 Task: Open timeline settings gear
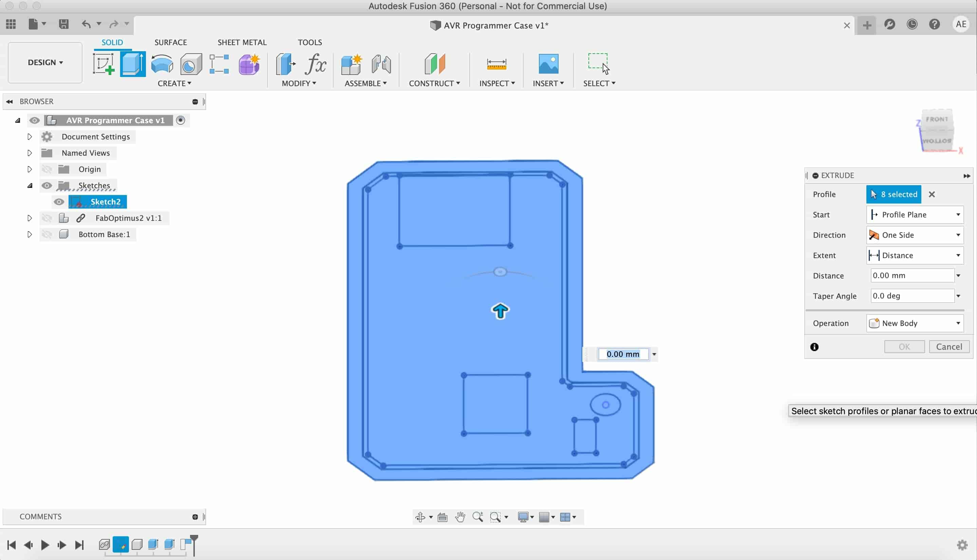click(962, 545)
